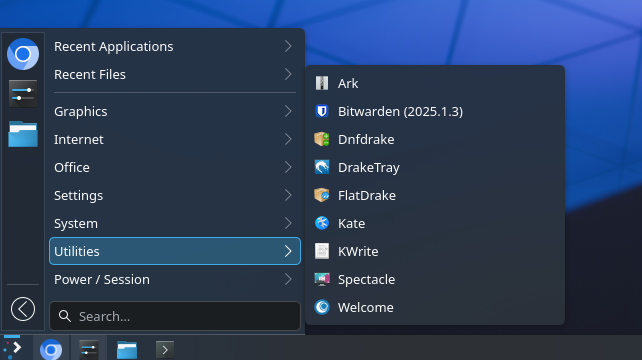This screenshot has width=642, height=360.
Task: Launch the Welcome application
Action: [x=435, y=307]
